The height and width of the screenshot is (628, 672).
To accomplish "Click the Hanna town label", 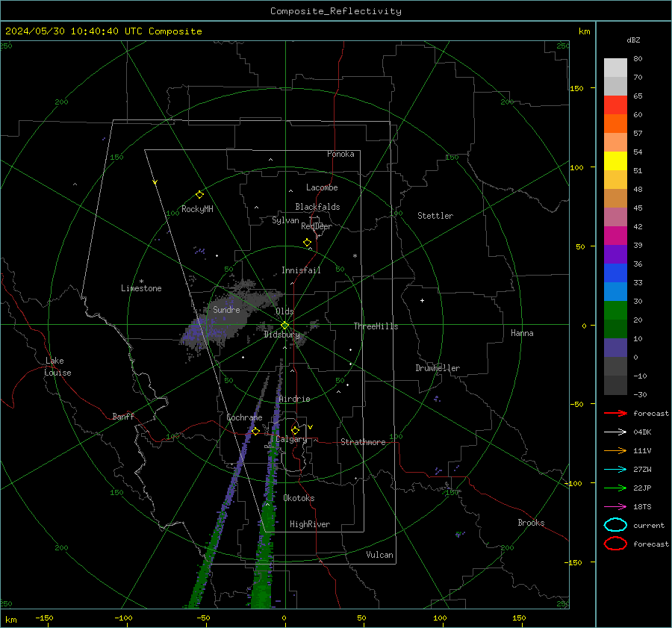I will pyautogui.click(x=522, y=333).
